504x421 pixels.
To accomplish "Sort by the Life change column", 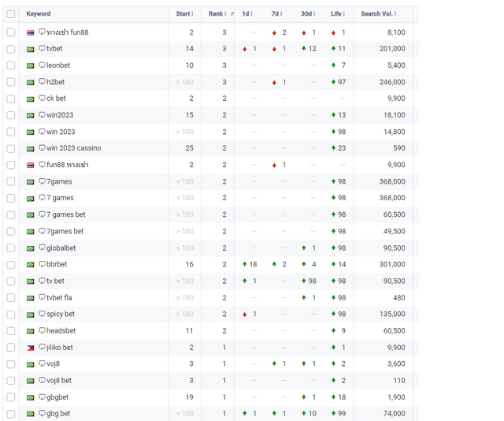I will [337, 14].
